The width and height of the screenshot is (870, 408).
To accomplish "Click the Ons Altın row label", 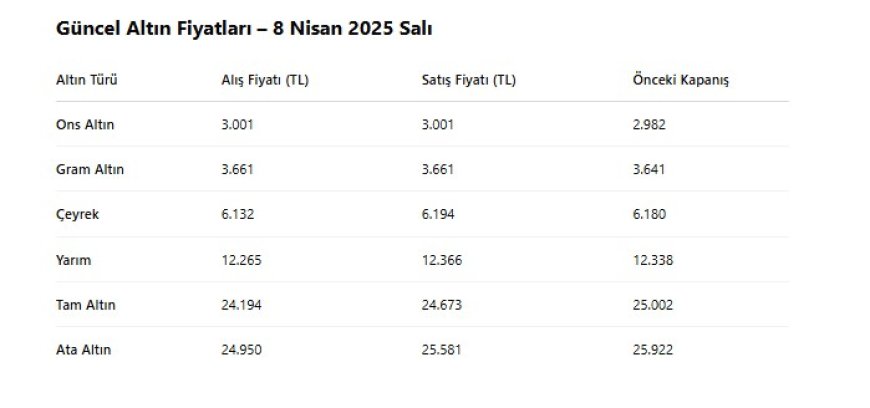I will (85, 124).
